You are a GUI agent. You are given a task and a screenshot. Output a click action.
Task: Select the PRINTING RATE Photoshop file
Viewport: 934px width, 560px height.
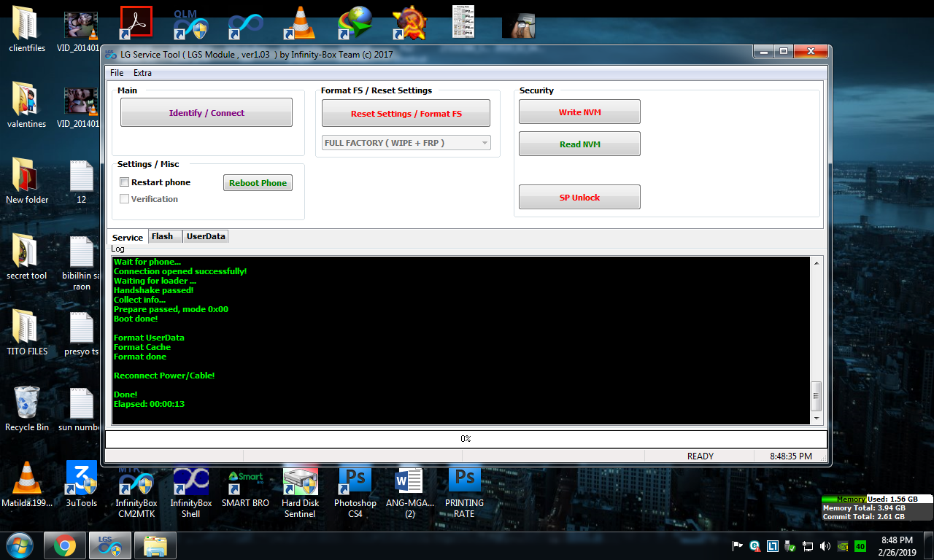pyautogui.click(x=464, y=493)
